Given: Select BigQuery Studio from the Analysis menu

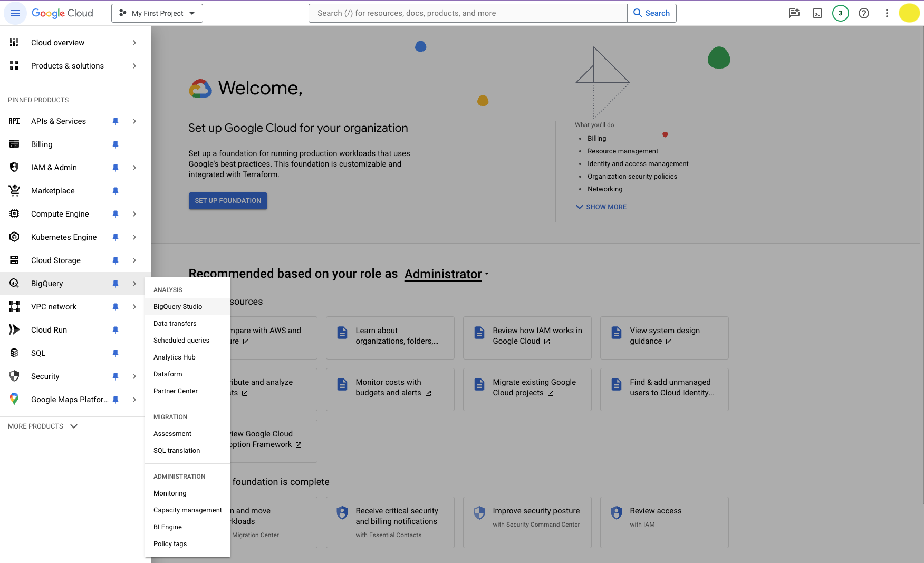Looking at the screenshot, I should tap(177, 306).
